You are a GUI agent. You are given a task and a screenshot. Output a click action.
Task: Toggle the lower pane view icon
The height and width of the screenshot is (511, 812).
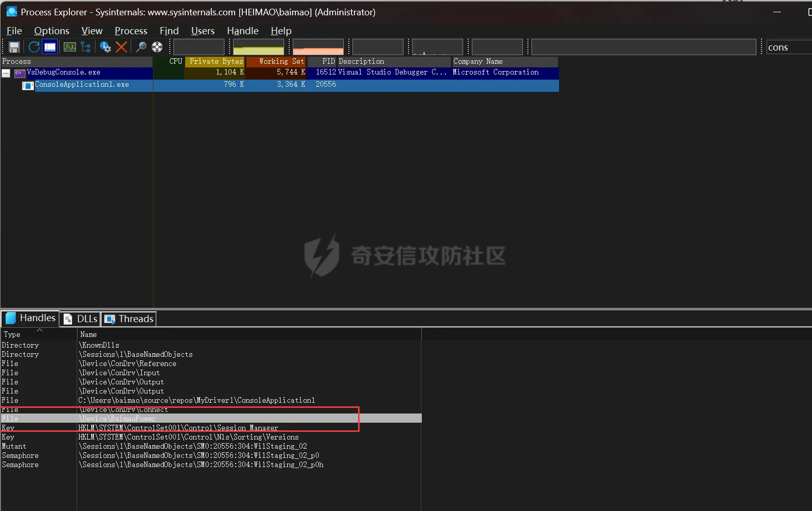click(50, 47)
